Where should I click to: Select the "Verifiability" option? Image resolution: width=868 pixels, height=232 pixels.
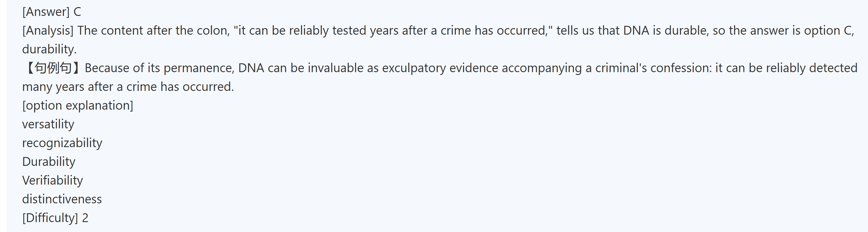click(x=53, y=180)
